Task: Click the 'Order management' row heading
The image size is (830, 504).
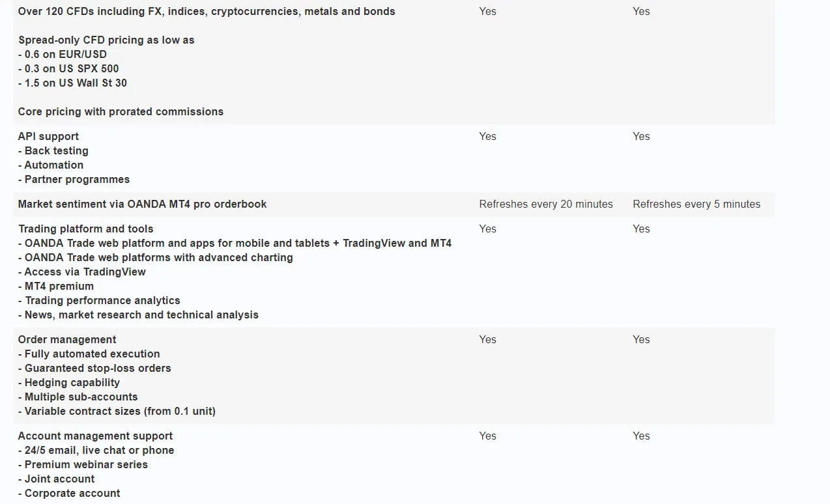Action: [67, 339]
